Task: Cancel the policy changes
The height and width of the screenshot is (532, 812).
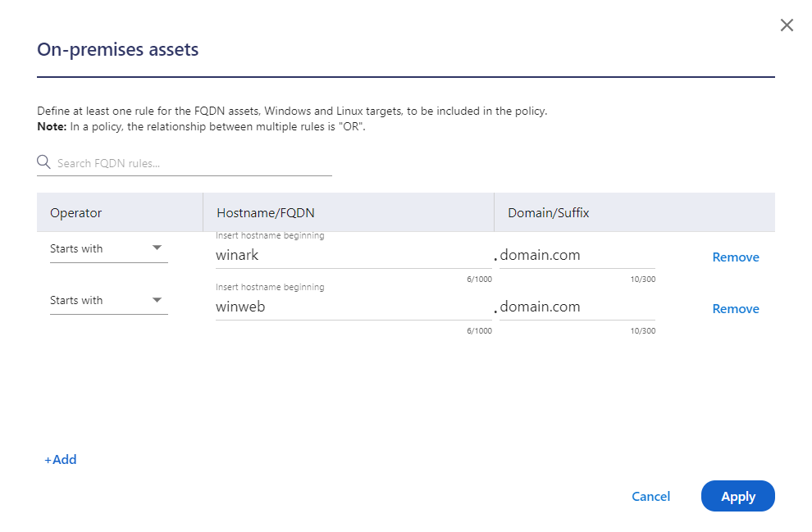Action: (650, 496)
